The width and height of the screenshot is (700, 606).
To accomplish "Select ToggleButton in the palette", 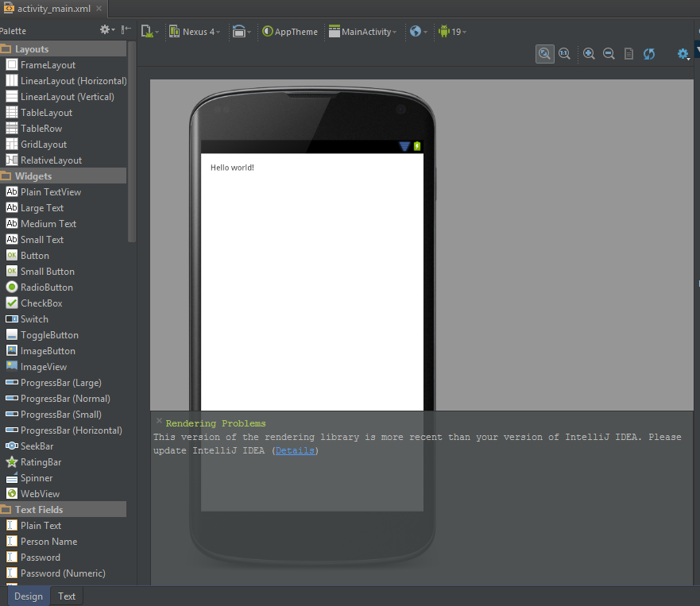I will click(42, 335).
